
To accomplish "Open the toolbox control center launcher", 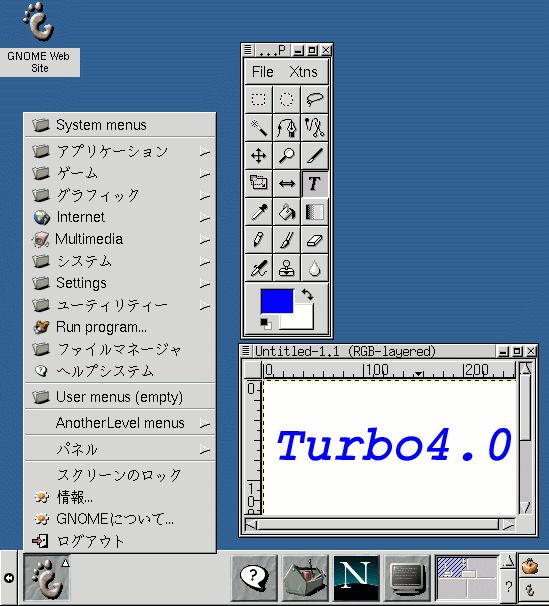I will coord(305,578).
